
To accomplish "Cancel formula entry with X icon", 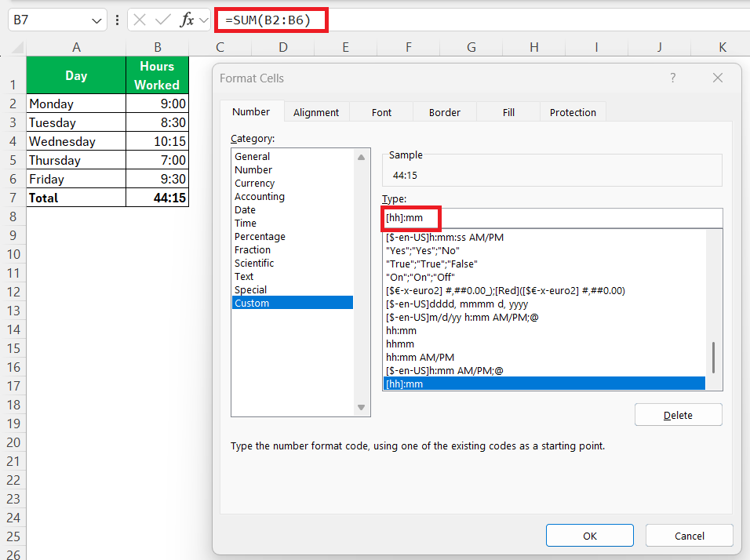I will (x=140, y=20).
